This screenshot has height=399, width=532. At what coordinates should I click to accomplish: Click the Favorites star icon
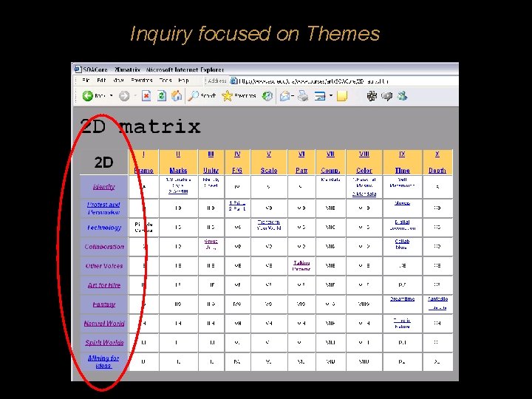[x=227, y=96]
